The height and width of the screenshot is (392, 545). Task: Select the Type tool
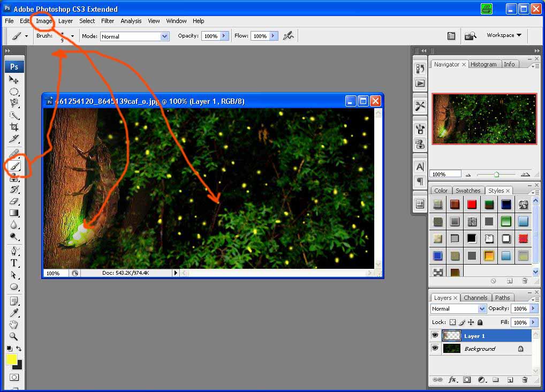(x=14, y=263)
